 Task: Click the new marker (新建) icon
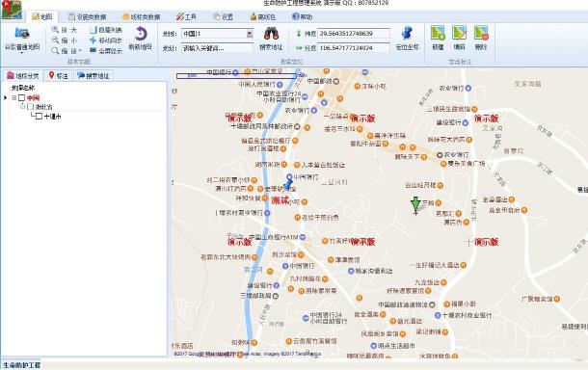point(438,33)
